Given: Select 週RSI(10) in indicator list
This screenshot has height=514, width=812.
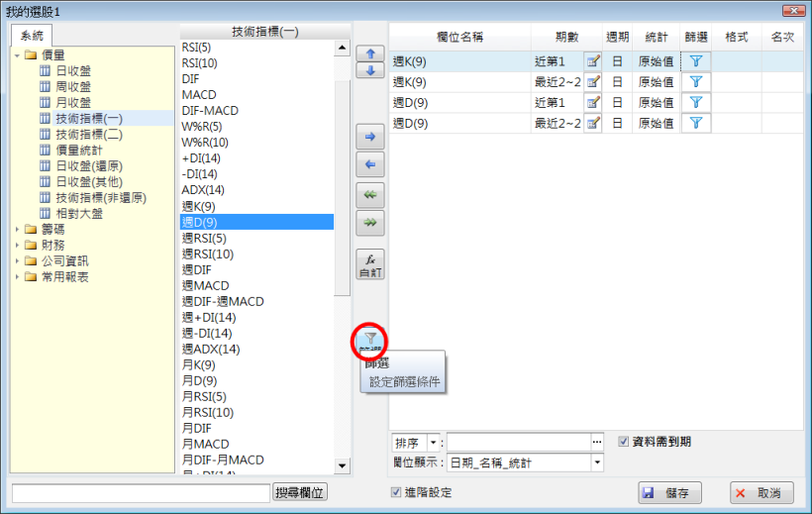Looking at the screenshot, I should (208, 254).
